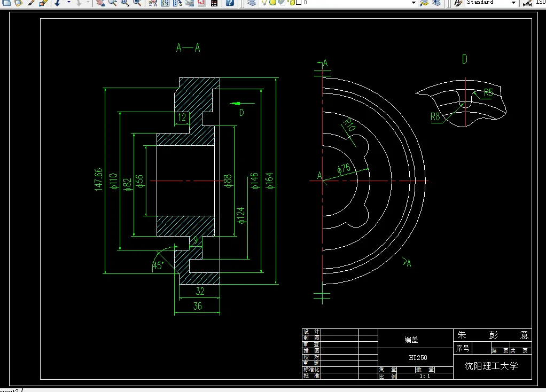Viewport: 546px width, 392px height.
Task: Toggle layer 0 on/off lightbulb
Action: coord(264,3)
